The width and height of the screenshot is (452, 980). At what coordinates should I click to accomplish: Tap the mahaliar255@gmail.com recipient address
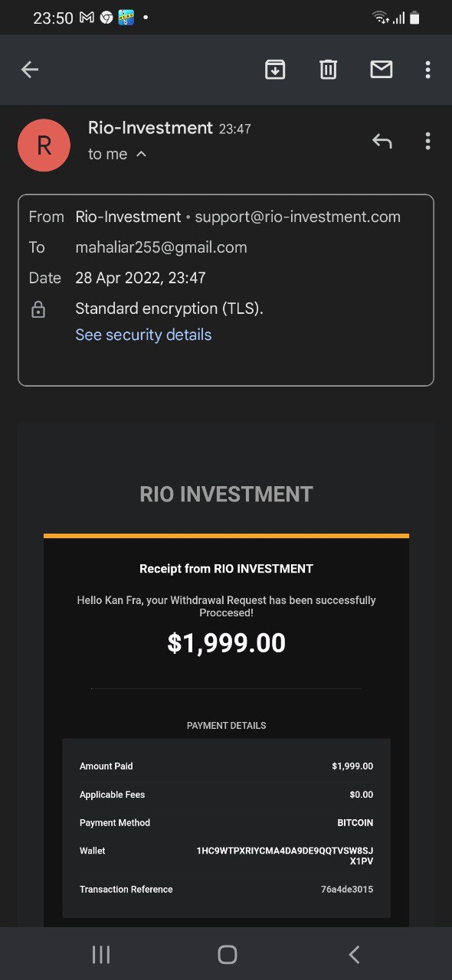coord(161,247)
